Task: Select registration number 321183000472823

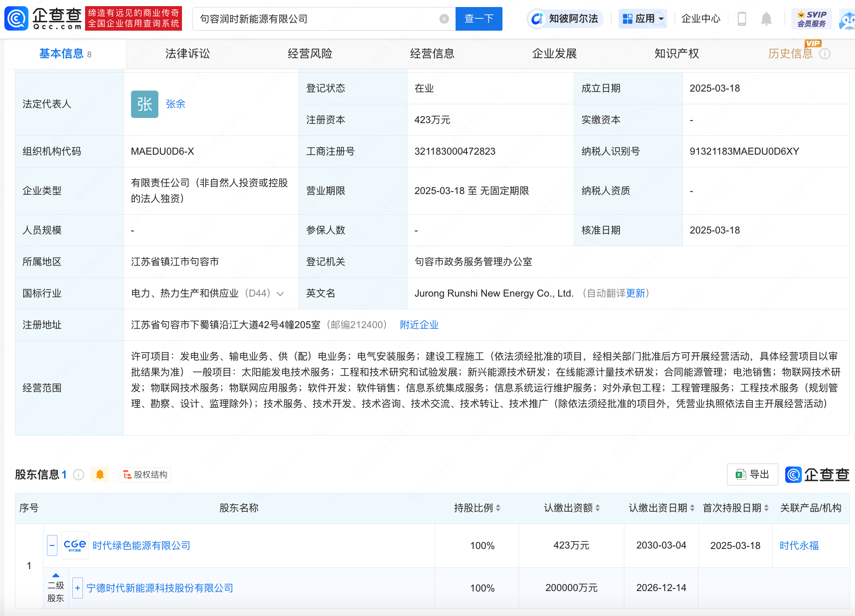Action: click(x=455, y=152)
